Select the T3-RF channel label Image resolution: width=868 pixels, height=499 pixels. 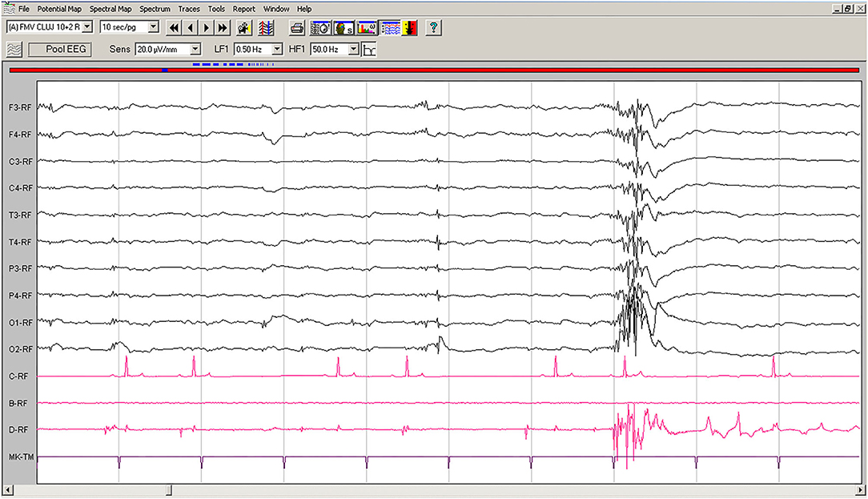tap(20, 215)
